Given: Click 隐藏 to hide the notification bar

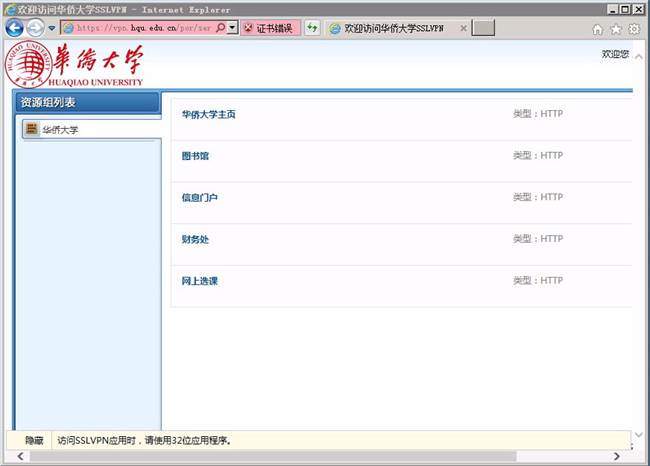Looking at the screenshot, I should pyautogui.click(x=34, y=440).
